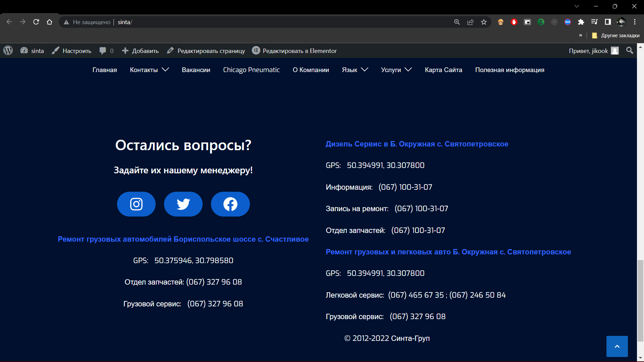Open Instagram social link
Screen dimensions: 644x362
136,204
